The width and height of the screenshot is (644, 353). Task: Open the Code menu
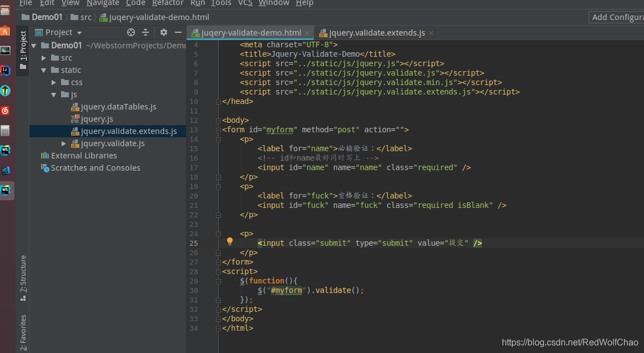pyautogui.click(x=135, y=3)
